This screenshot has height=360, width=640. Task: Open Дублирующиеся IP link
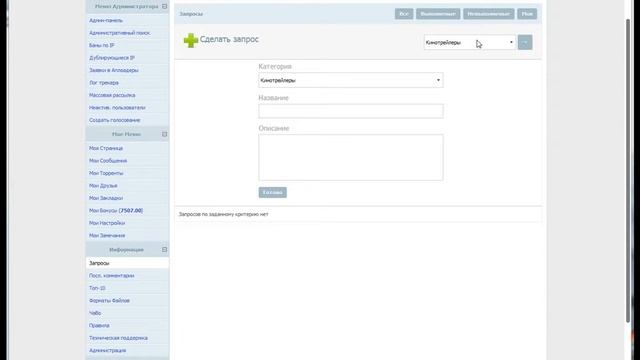(112, 58)
